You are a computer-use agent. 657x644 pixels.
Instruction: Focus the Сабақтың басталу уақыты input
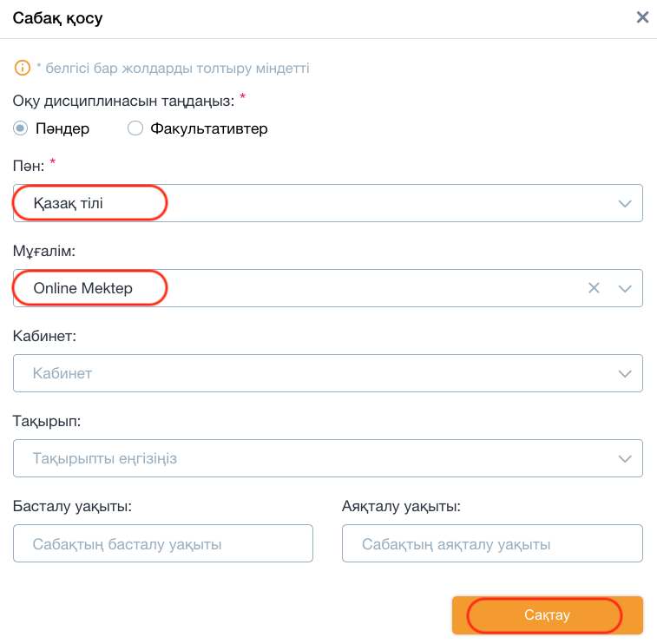click(x=163, y=543)
